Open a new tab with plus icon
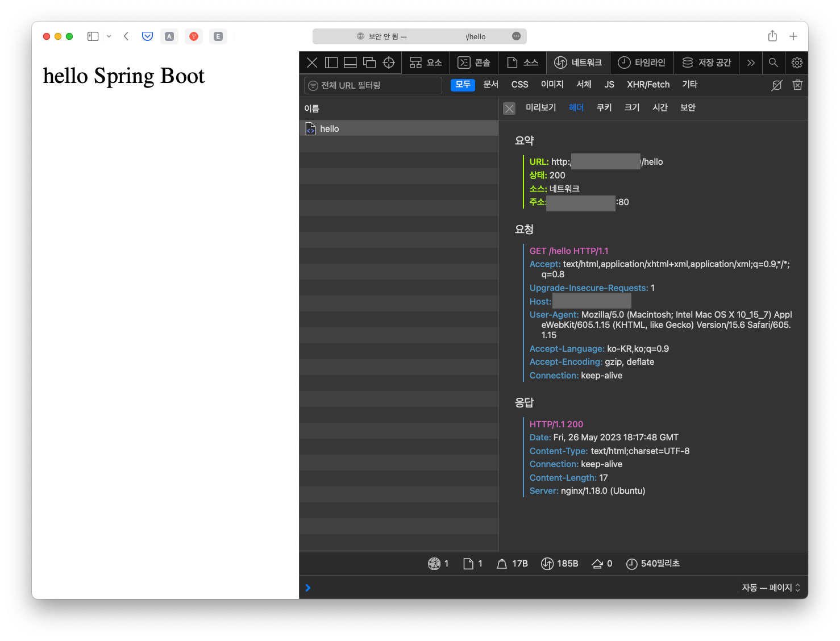840x641 pixels. [x=793, y=36]
